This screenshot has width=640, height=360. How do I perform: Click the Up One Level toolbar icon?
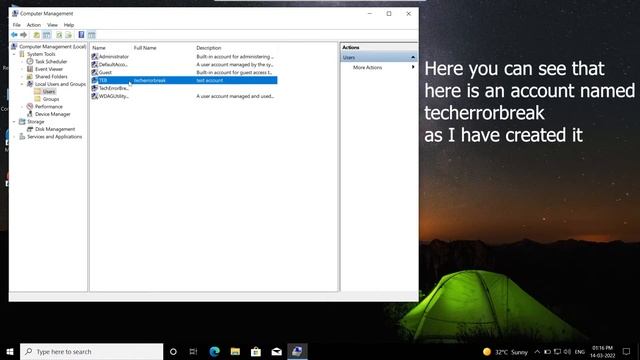(x=37, y=35)
